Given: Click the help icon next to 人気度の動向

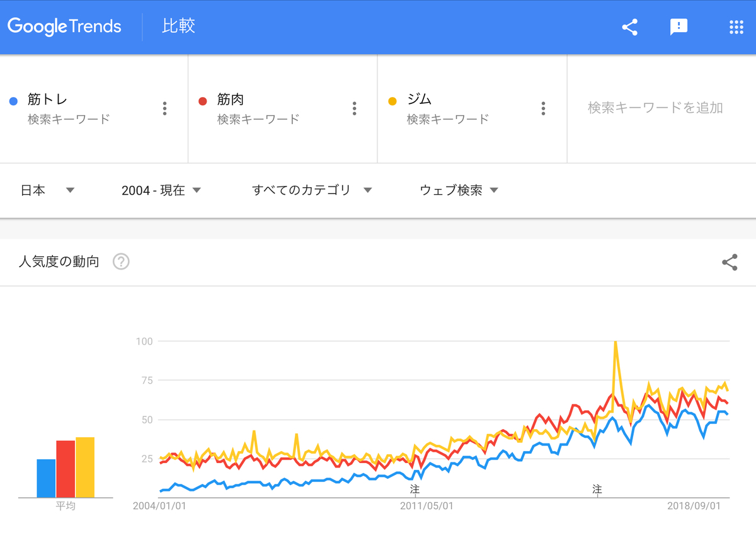Looking at the screenshot, I should (120, 261).
